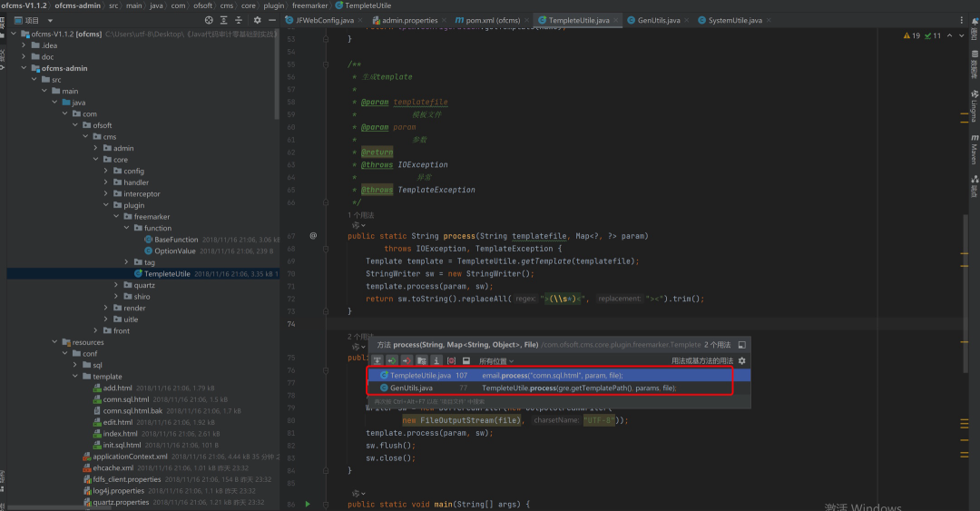Open the notifications bell tool window

(975, 29)
